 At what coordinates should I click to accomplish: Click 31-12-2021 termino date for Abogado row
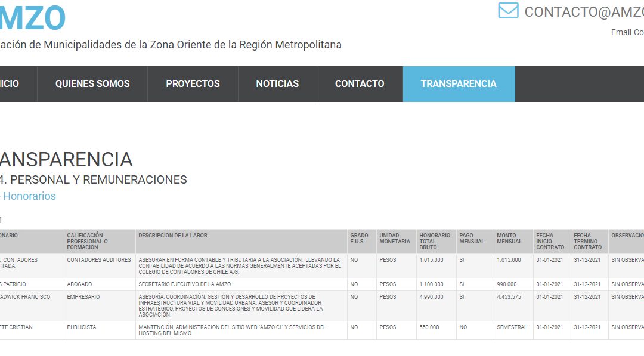coord(587,284)
